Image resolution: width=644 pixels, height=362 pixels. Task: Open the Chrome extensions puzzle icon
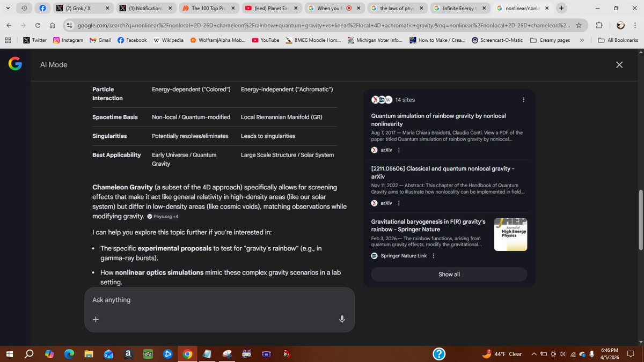tap(599, 25)
